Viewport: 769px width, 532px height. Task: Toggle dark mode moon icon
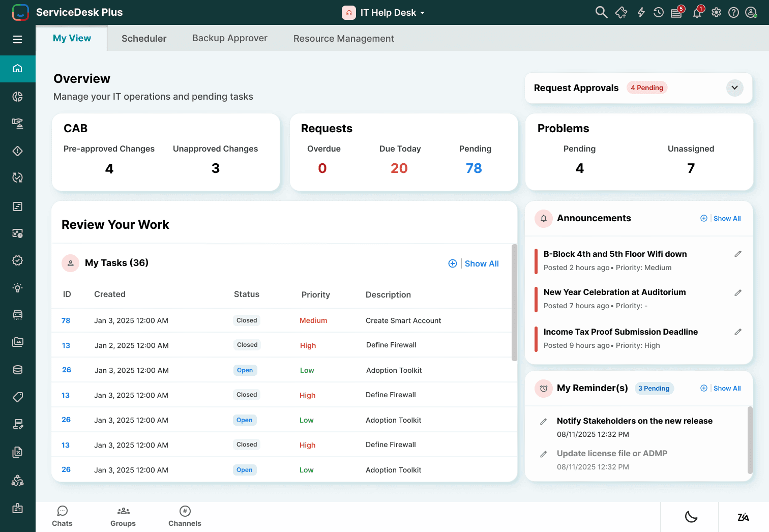tap(691, 517)
